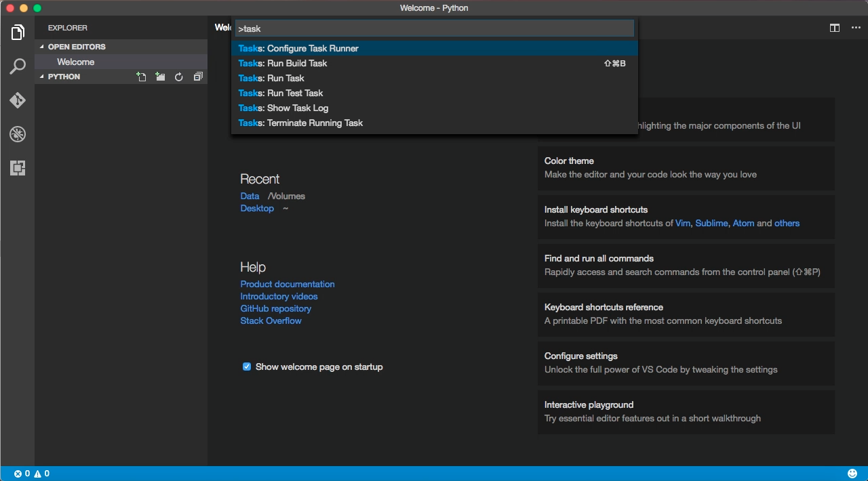Screen dimensions: 868x481
Task: Split the editor with the layout icon
Action: tap(835, 28)
